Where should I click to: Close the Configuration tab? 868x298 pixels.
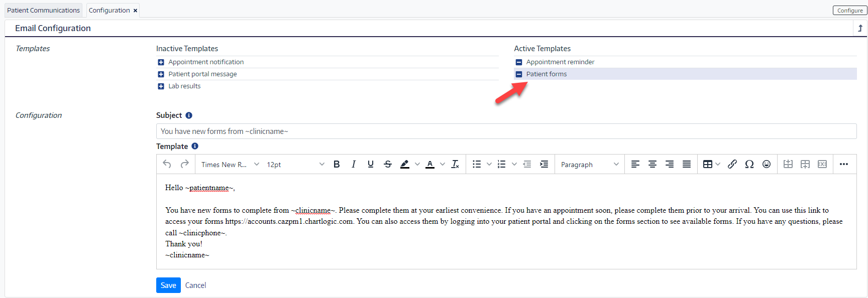(135, 11)
